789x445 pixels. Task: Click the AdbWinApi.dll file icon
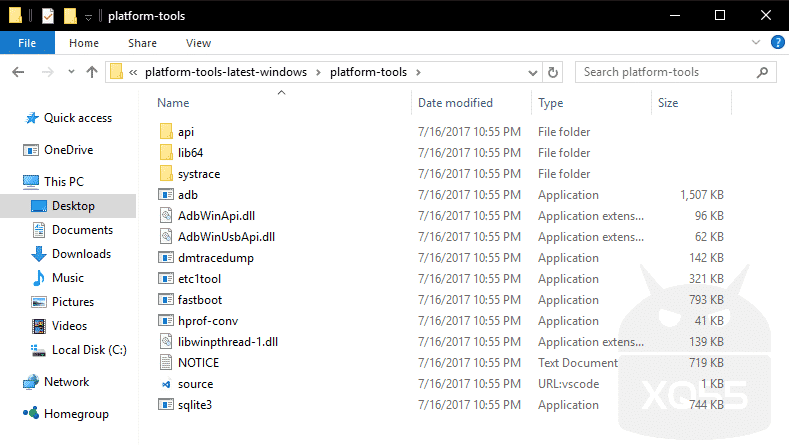click(166, 216)
